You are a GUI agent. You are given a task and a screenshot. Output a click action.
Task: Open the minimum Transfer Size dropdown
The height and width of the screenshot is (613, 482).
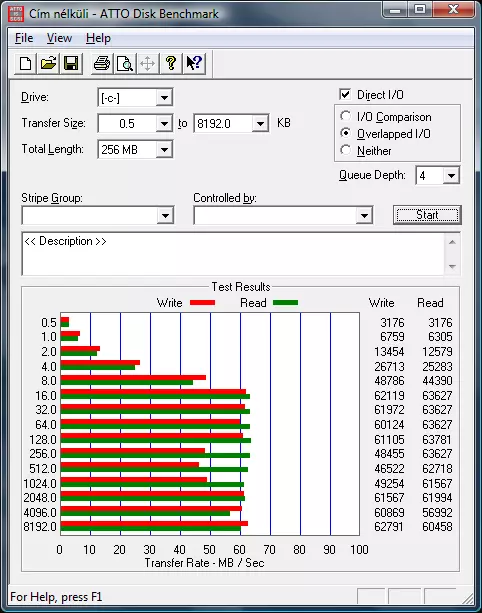coord(164,124)
